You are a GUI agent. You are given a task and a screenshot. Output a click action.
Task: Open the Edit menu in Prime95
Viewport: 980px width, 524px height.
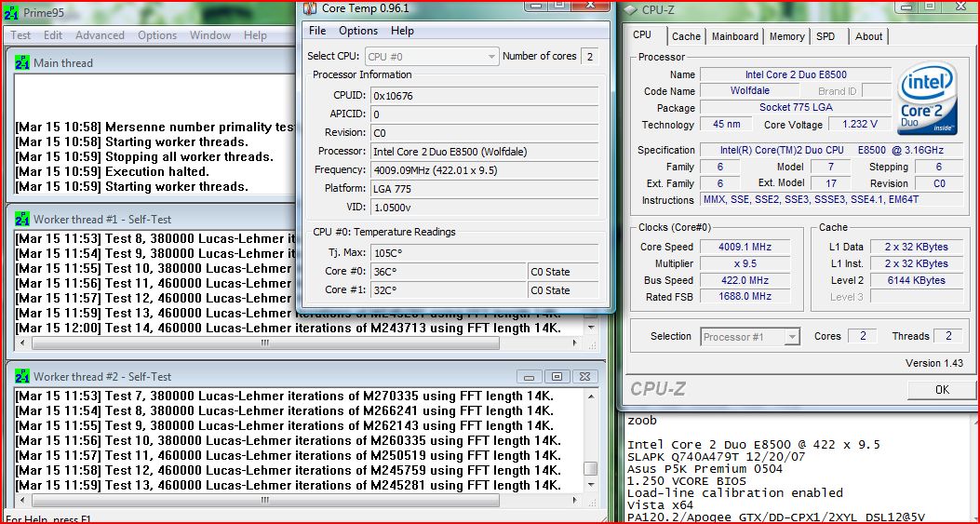(x=52, y=35)
